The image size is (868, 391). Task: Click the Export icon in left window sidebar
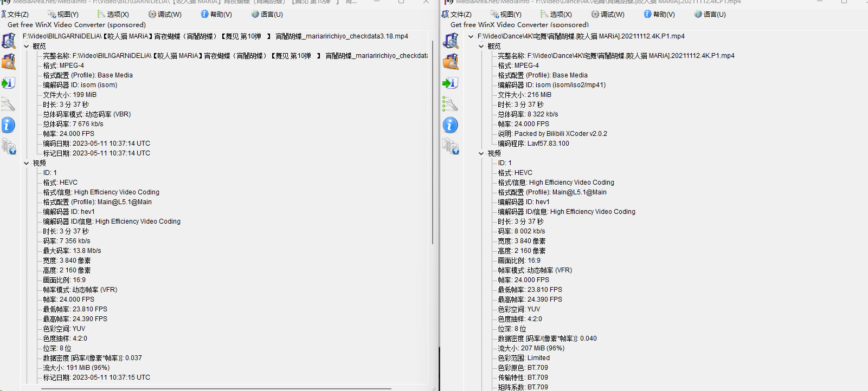click(8, 83)
